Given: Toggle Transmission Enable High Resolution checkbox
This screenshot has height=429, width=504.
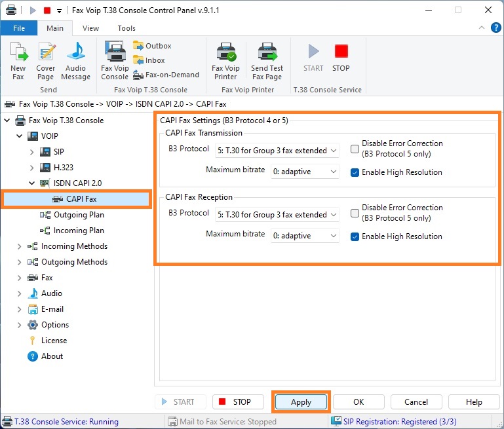Looking at the screenshot, I should 355,172.
